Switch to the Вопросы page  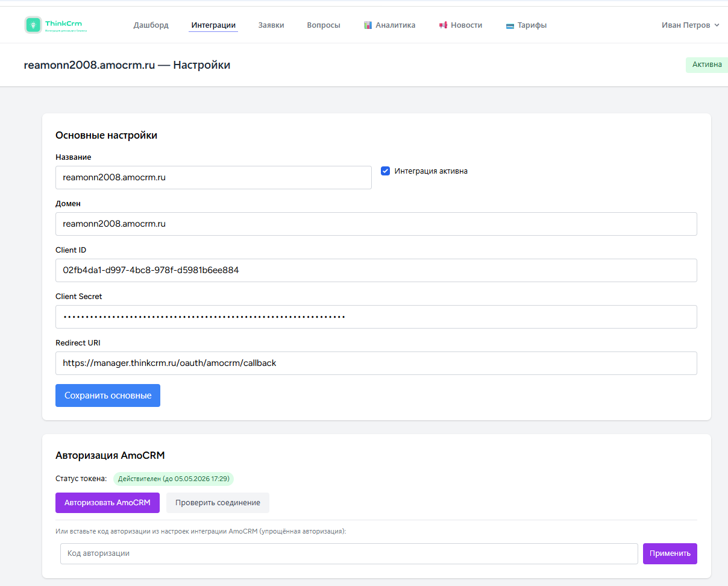pyautogui.click(x=324, y=25)
